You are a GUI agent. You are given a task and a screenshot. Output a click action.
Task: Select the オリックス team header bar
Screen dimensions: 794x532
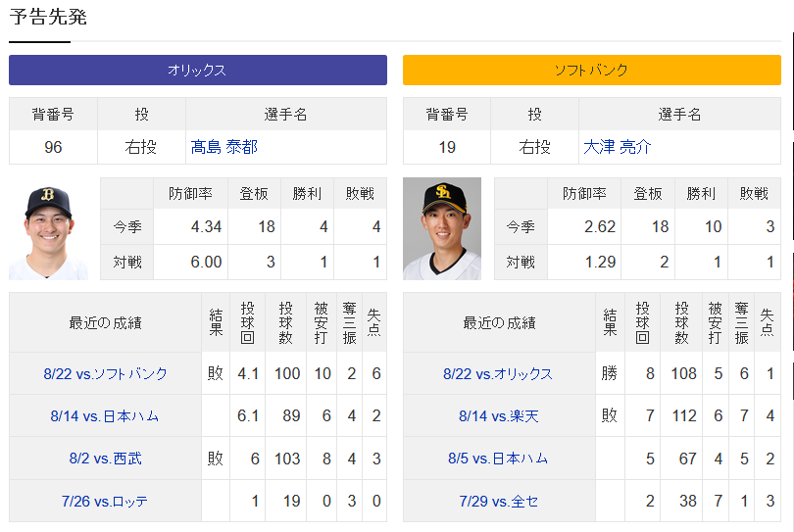coord(198,70)
